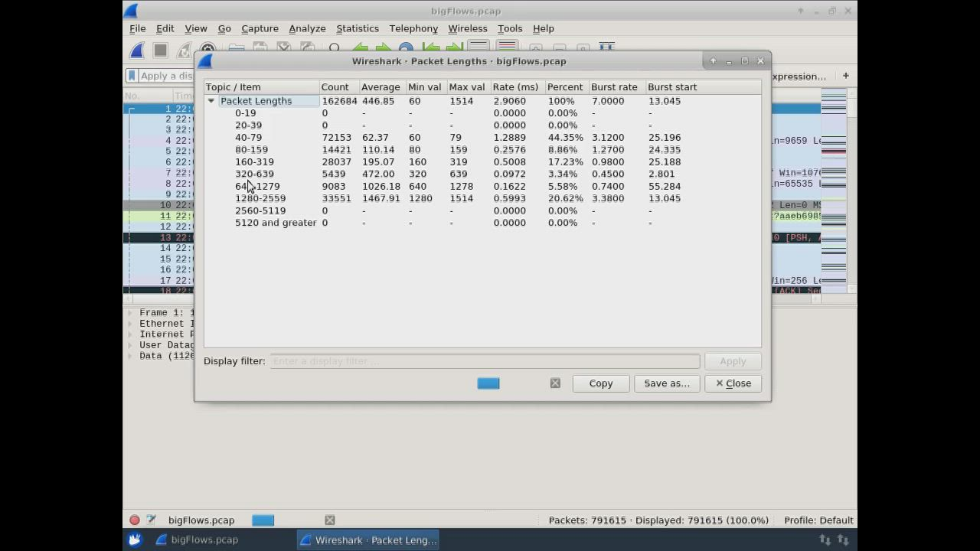Click the Copy button
980x551 pixels.
point(601,383)
